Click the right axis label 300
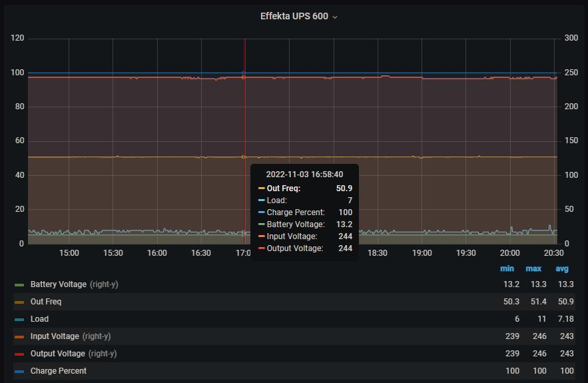Screen dimensions: 588x383 571,38
